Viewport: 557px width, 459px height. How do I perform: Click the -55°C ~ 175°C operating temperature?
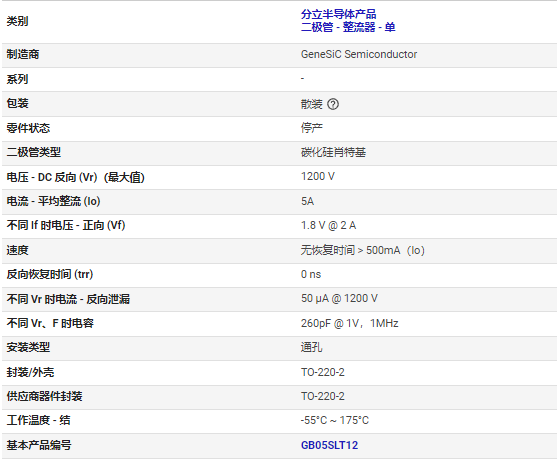point(335,420)
